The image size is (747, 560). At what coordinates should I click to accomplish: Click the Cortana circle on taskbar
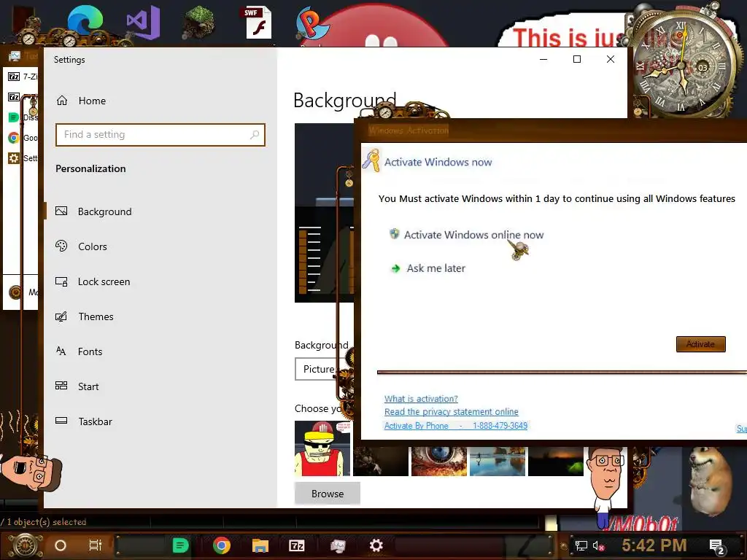[61, 545]
